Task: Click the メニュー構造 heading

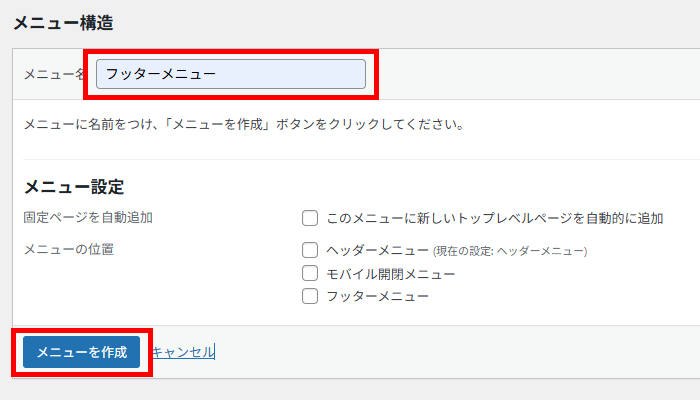Action: click(x=63, y=23)
